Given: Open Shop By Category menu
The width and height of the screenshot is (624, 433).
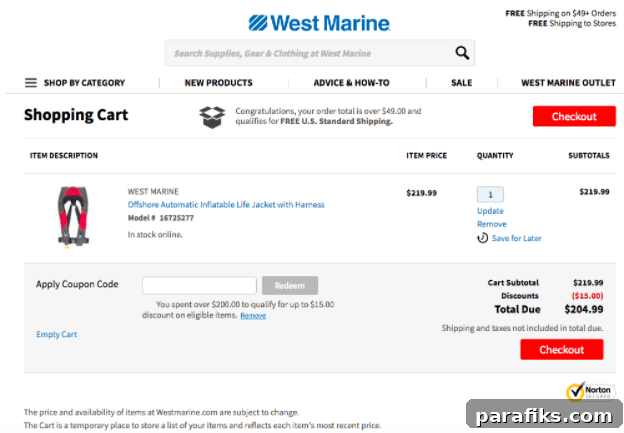Looking at the screenshot, I should point(84,83).
